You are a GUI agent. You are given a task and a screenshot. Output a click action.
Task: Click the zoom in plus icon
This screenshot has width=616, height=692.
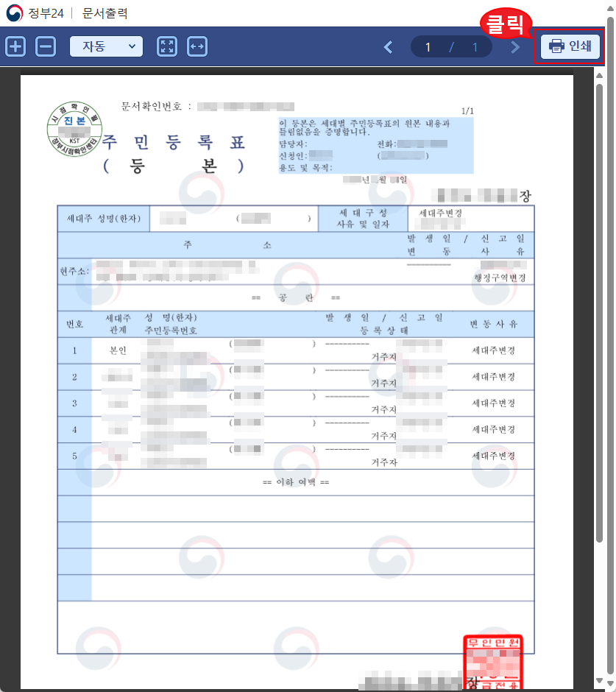click(15, 46)
